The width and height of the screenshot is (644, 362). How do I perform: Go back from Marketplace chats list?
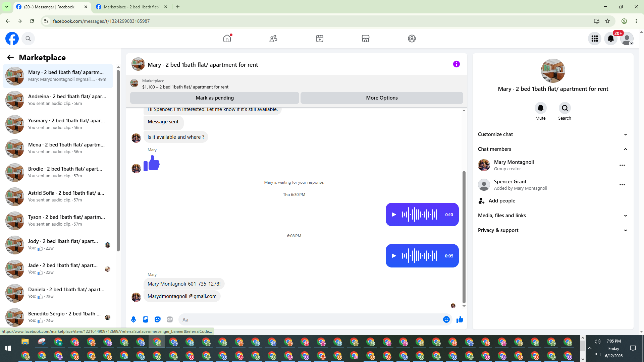(x=10, y=57)
